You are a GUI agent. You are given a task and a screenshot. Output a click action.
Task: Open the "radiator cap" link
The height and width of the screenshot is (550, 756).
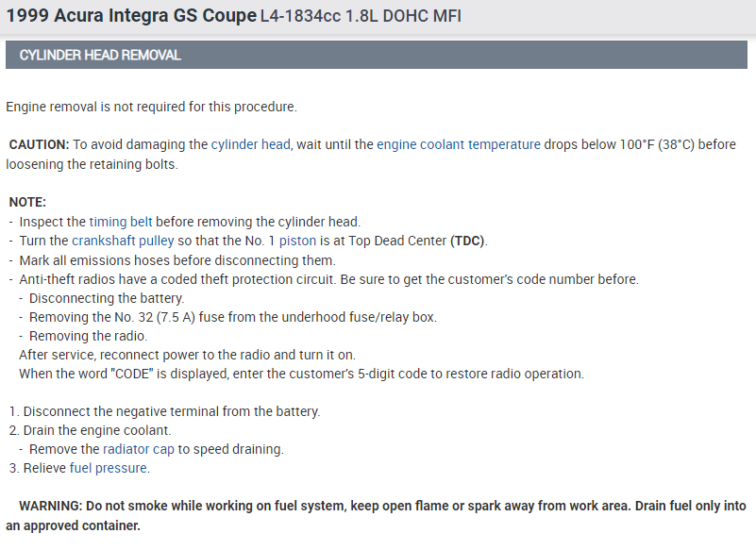139,449
